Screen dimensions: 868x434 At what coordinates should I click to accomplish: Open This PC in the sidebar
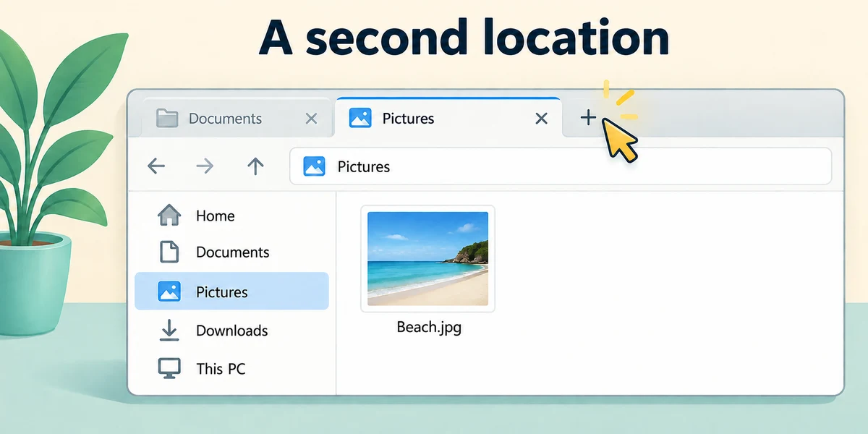click(x=231, y=369)
